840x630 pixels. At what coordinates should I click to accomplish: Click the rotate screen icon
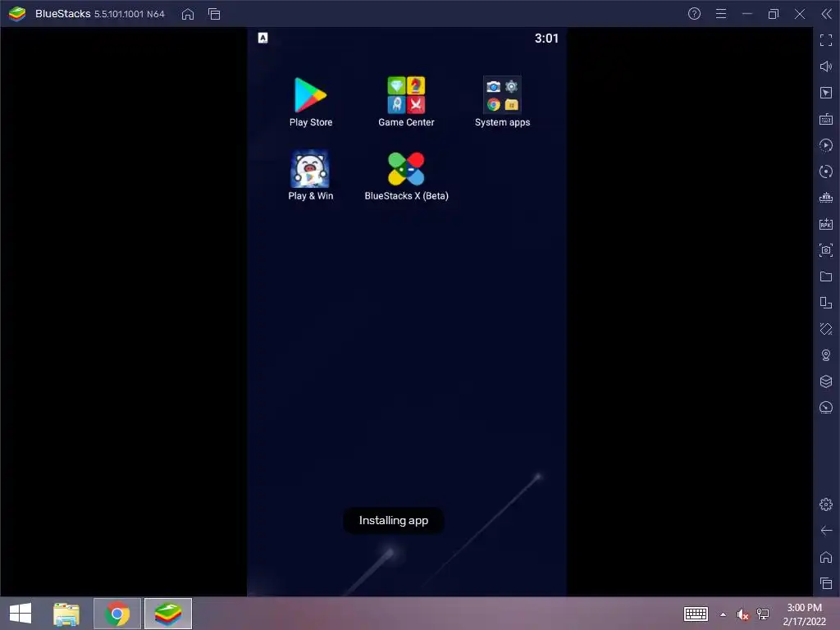pyautogui.click(x=826, y=329)
